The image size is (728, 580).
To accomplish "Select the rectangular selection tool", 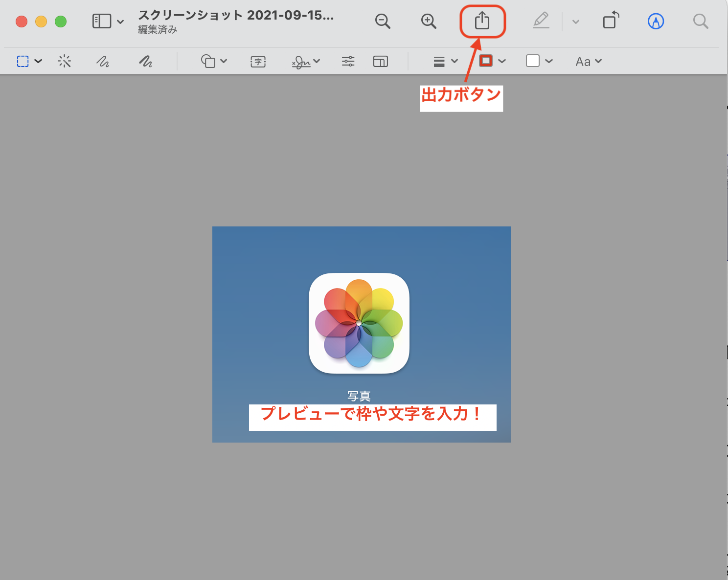I will (23, 61).
